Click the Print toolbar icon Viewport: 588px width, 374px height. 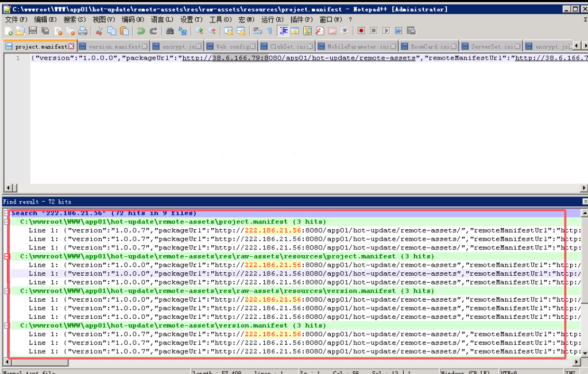pyautogui.click(x=82, y=31)
